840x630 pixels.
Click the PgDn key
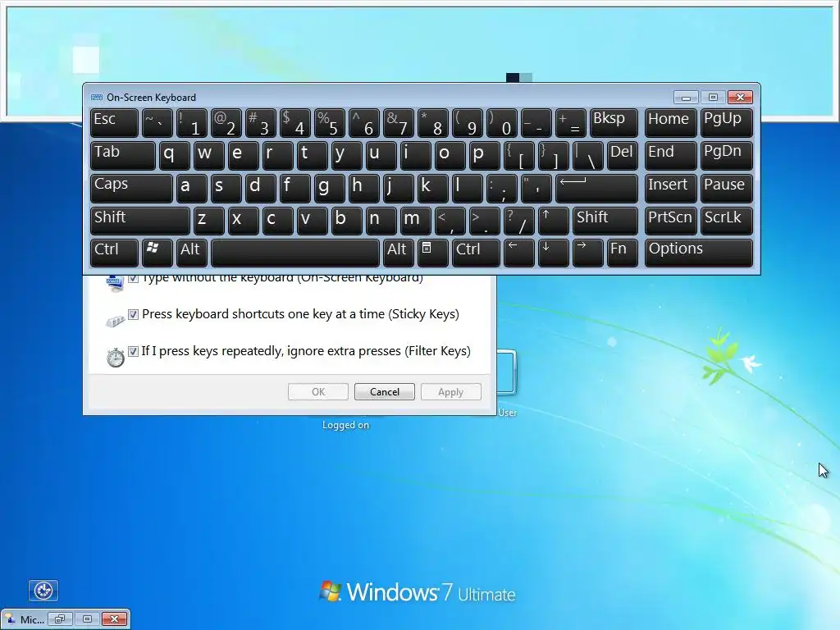point(727,155)
